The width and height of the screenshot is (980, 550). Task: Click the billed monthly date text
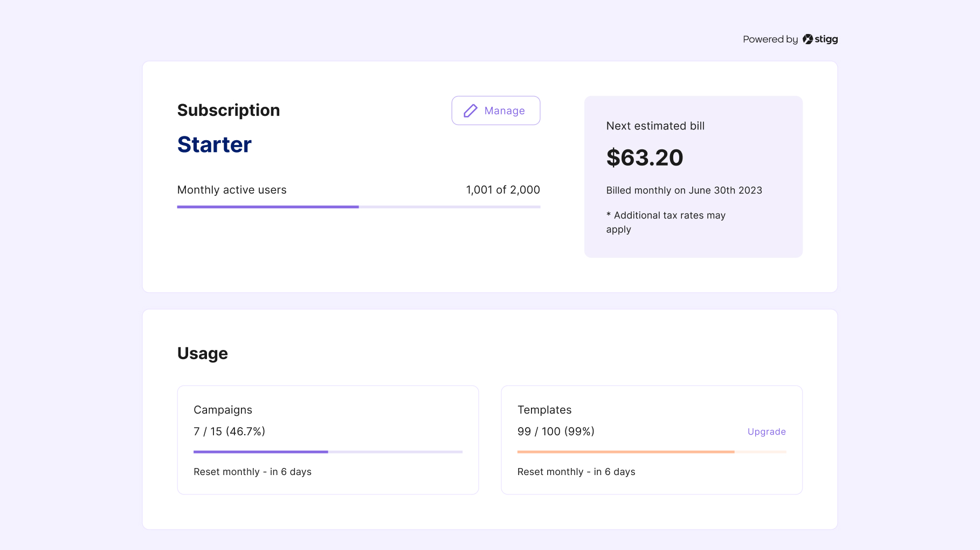684,190
